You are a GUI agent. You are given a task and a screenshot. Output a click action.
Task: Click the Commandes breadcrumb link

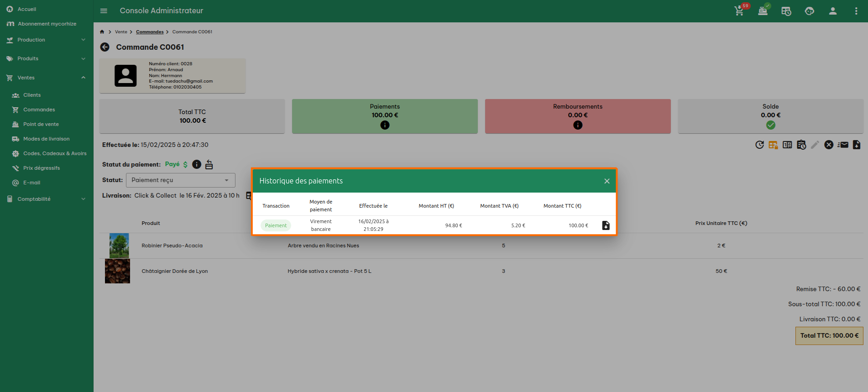(150, 32)
